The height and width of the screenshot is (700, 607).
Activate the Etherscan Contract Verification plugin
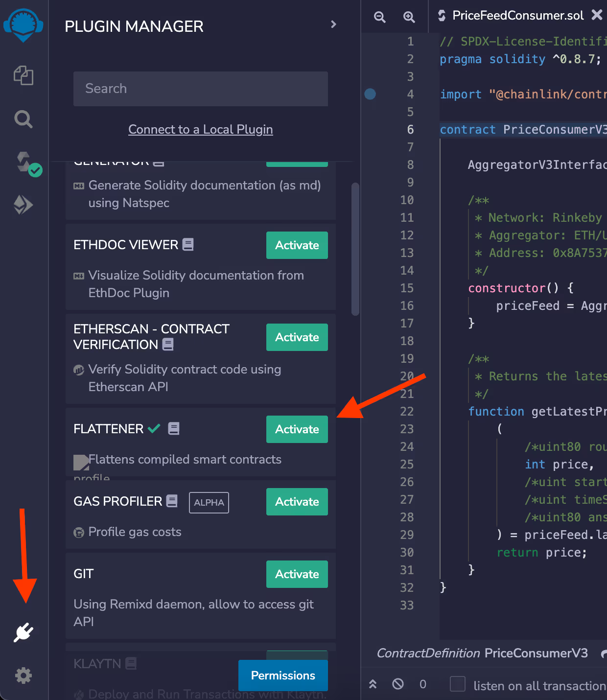(x=297, y=337)
